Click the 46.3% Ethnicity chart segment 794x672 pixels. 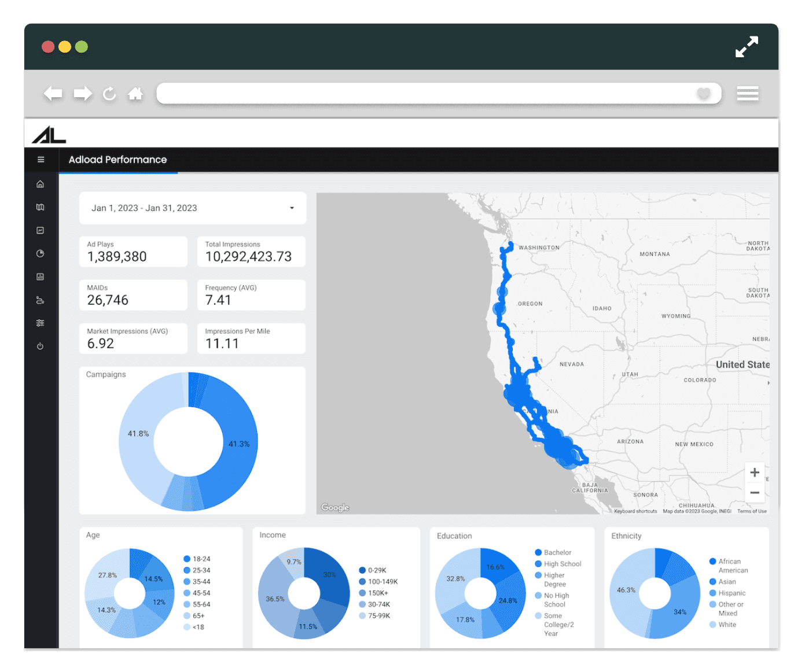coord(626,590)
